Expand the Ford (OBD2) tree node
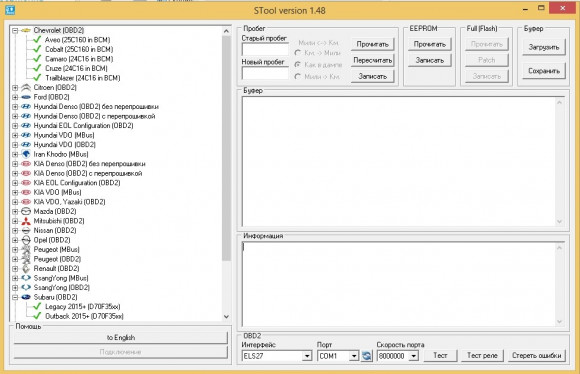 pos(15,97)
